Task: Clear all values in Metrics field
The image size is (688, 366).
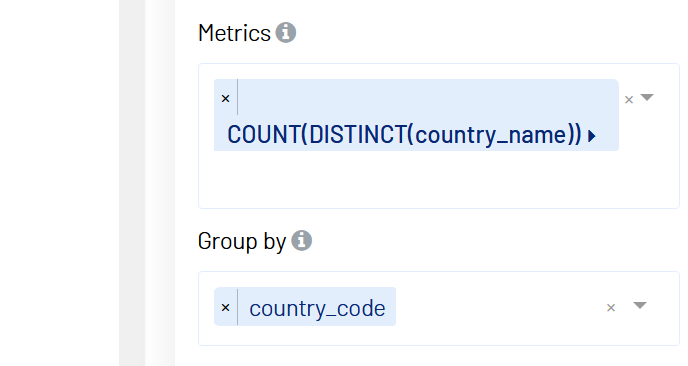Action: tap(629, 100)
